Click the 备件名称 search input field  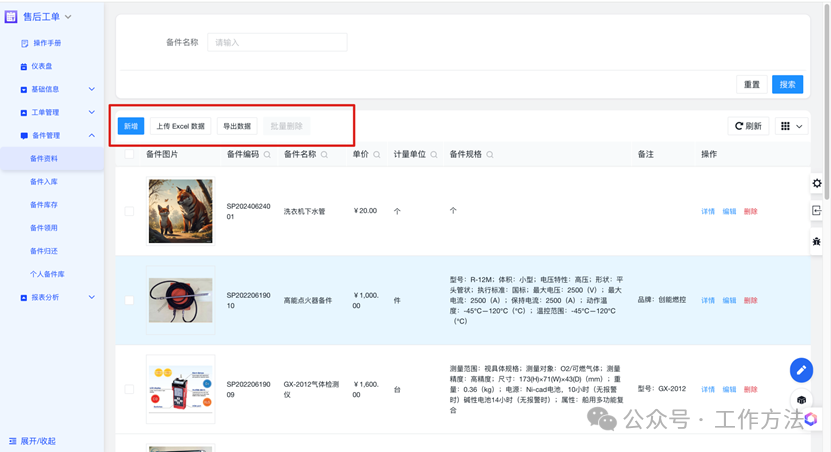pos(277,43)
